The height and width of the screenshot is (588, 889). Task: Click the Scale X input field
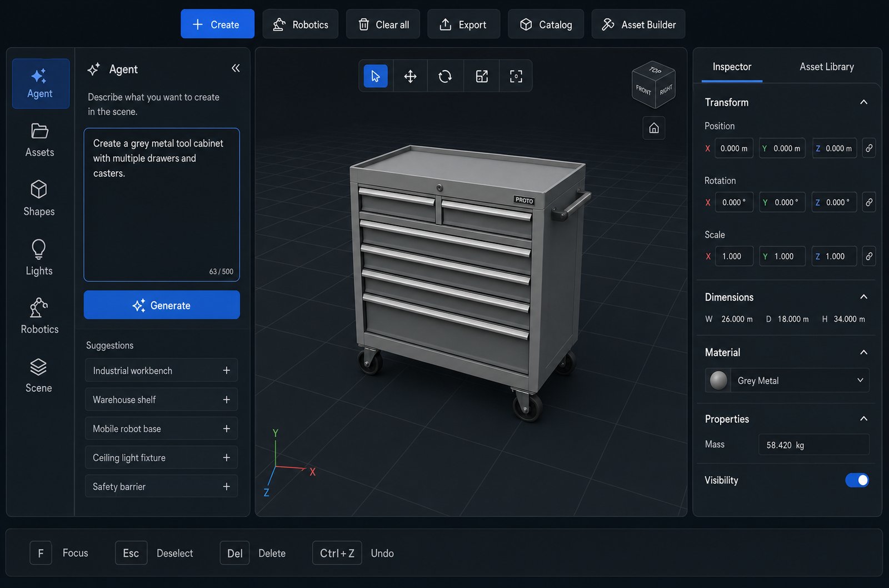(x=733, y=256)
